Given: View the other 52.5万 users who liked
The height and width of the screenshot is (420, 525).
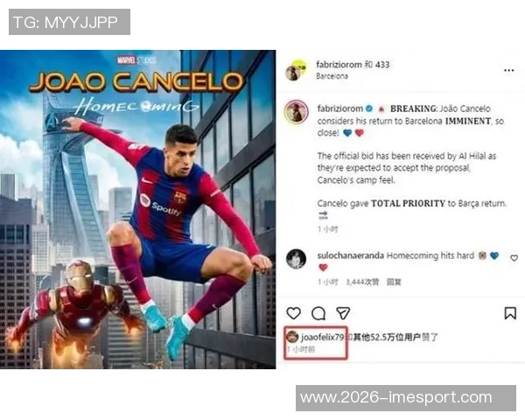Looking at the screenshot, I should tap(387, 337).
